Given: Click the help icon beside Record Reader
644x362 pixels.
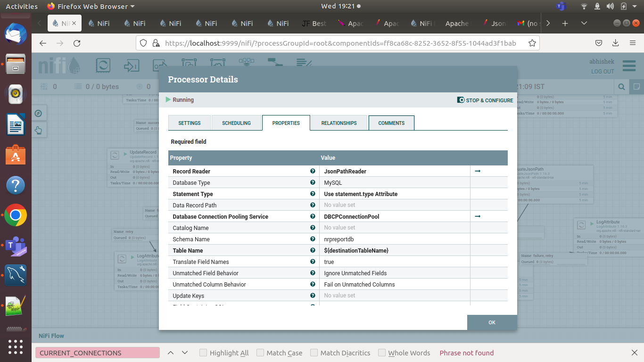Looking at the screenshot, I should (313, 171).
